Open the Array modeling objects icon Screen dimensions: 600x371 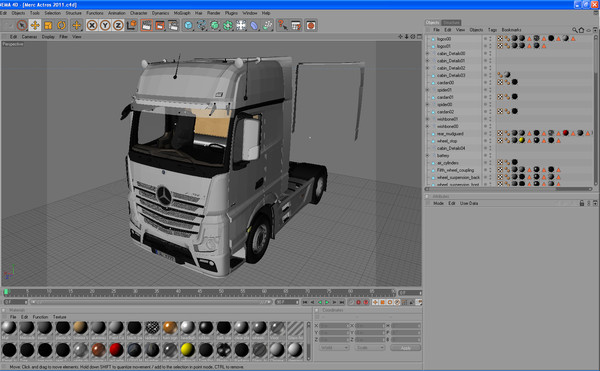tap(228, 26)
